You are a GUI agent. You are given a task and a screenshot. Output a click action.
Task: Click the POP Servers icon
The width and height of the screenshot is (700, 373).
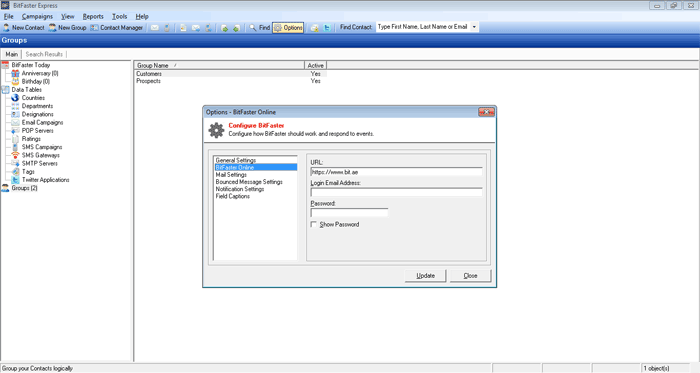15,131
